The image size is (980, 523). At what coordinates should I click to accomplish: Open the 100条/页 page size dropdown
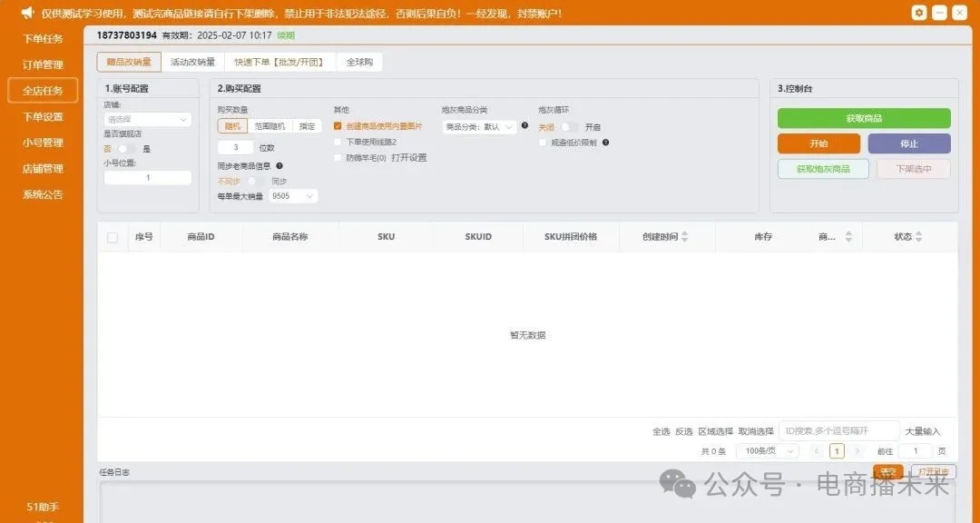click(x=767, y=451)
